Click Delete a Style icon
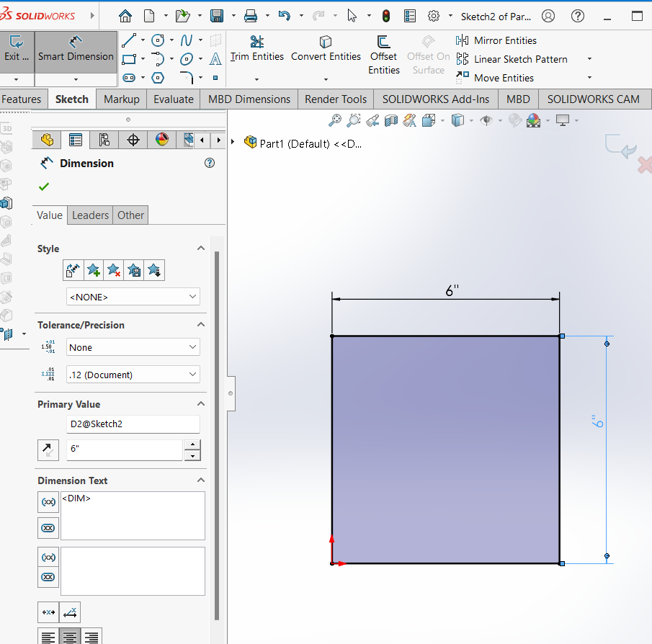 pos(114,270)
